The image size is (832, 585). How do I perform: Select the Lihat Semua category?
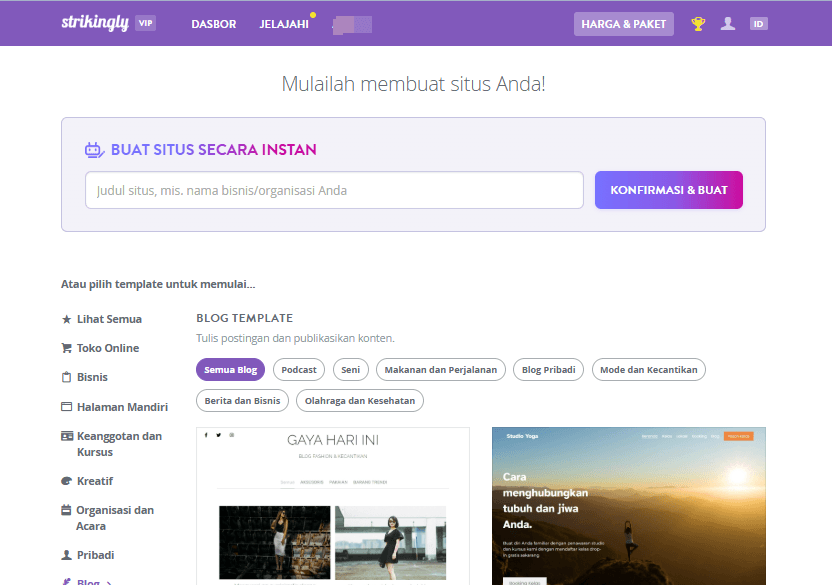(x=109, y=319)
